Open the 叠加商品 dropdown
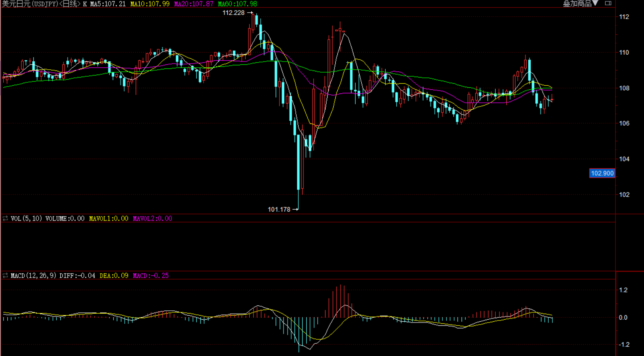Screen dimensions: 644x356 [580, 4]
